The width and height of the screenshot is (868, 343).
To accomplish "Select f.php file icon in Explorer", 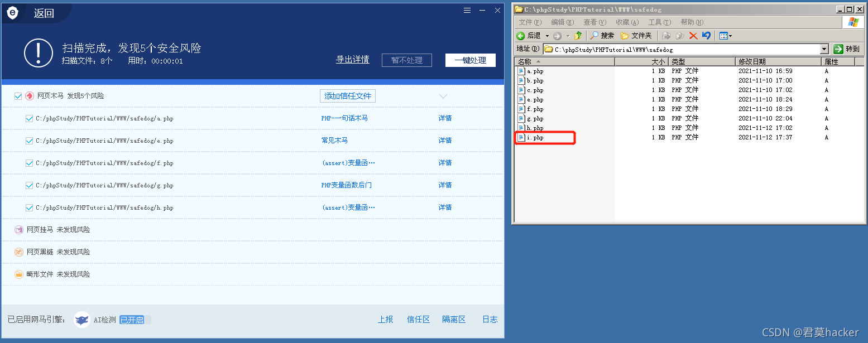I will click(x=521, y=109).
